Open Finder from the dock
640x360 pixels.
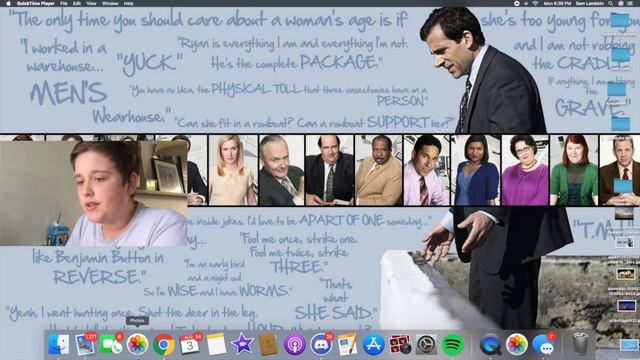(58, 345)
